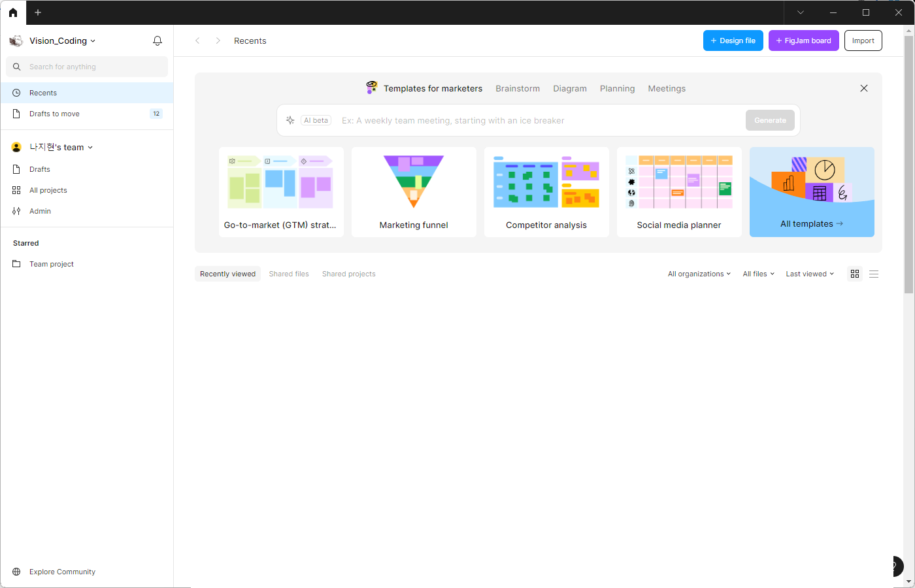The image size is (915, 588).
Task: Switch to Recently viewed tab
Action: click(227, 274)
